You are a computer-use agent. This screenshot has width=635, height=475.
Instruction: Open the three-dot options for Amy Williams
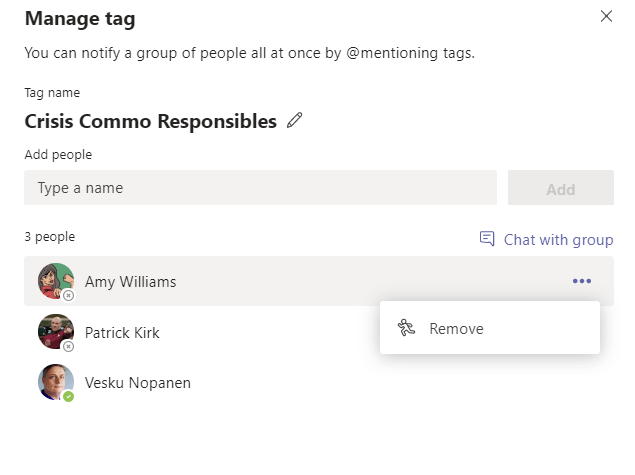coord(582,281)
